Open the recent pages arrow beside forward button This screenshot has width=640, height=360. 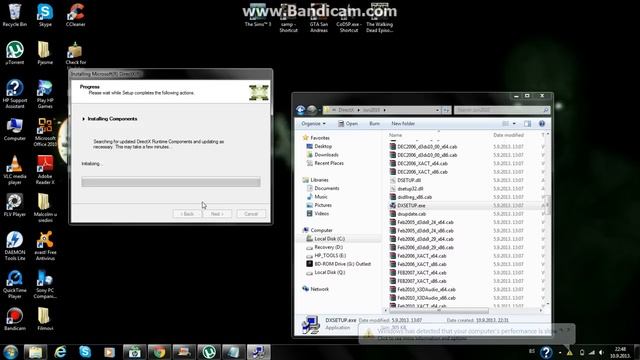319,110
